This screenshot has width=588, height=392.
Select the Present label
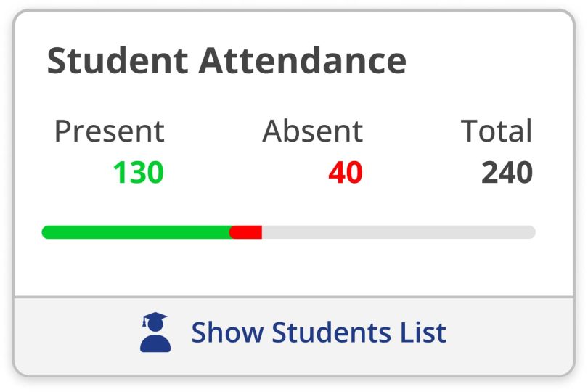point(109,131)
